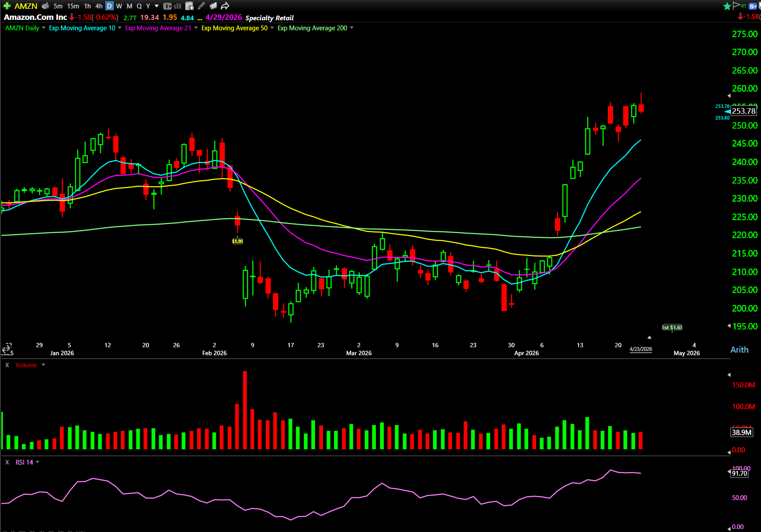Close the RSI 14 pane using X
This screenshot has width=761, height=532.
[x=7, y=462]
